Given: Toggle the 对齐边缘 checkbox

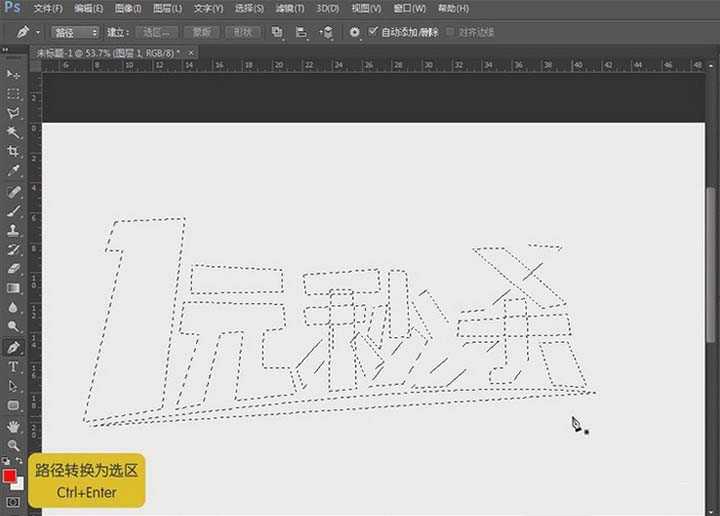Looking at the screenshot, I should click(x=449, y=32).
